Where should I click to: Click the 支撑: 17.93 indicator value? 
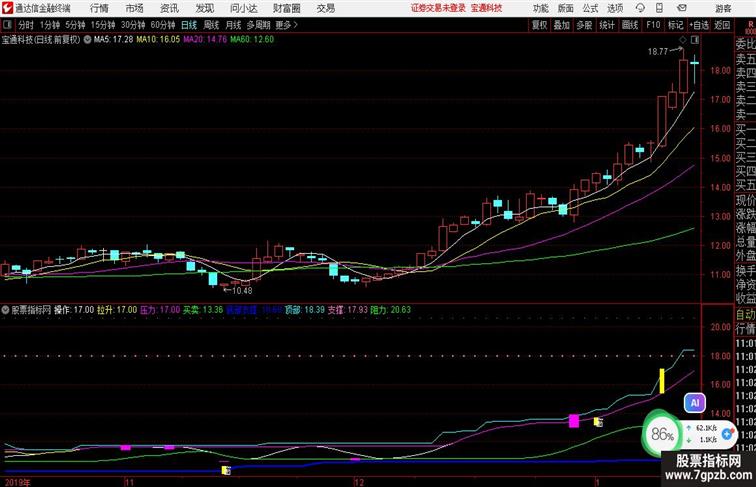point(348,310)
